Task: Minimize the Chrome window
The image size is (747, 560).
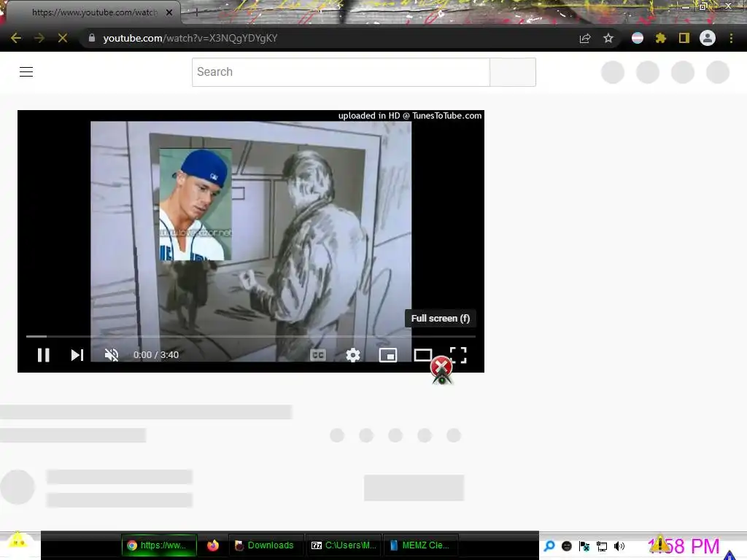Action: pos(685,6)
